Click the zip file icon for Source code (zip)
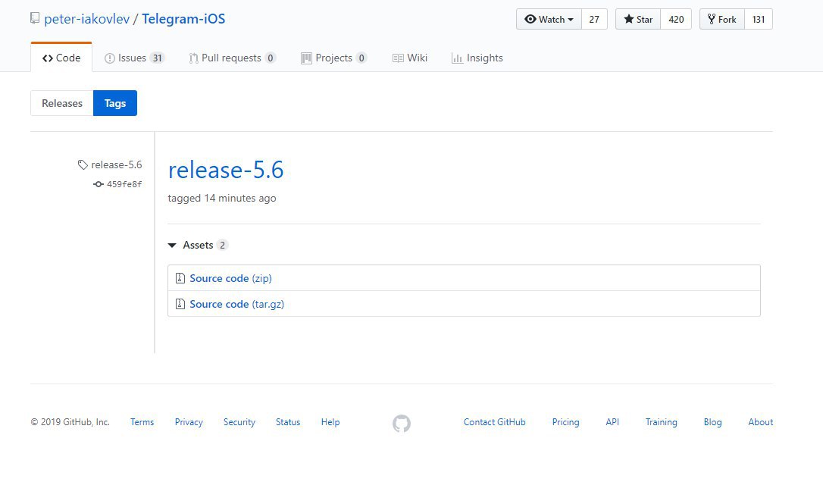Image resolution: width=823 pixels, height=504 pixels. tap(180, 278)
